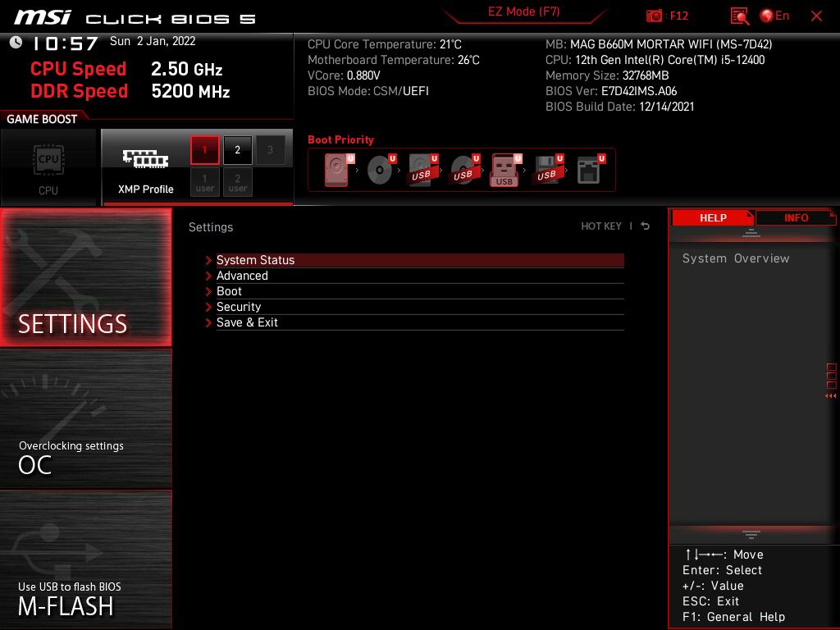
Task: Expand the Advanced settings entry
Action: (242, 276)
